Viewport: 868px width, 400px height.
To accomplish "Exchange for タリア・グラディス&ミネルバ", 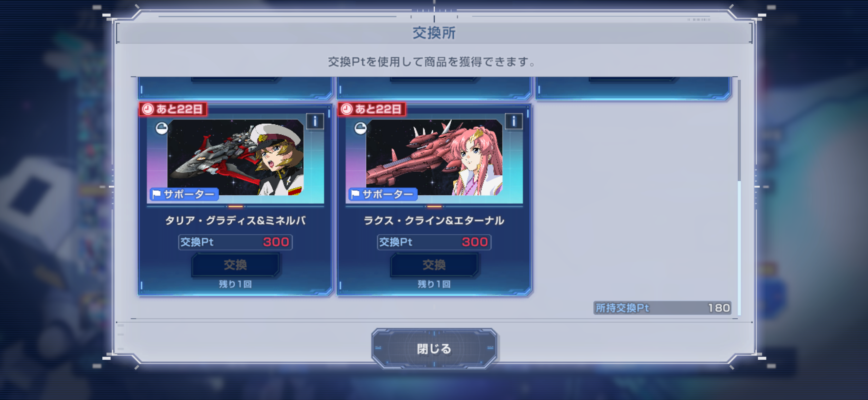I will pyautogui.click(x=235, y=265).
